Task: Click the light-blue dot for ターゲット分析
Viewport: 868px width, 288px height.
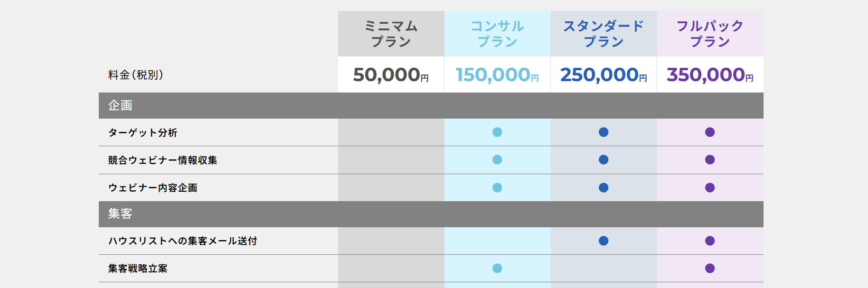Action: coord(497,132)
